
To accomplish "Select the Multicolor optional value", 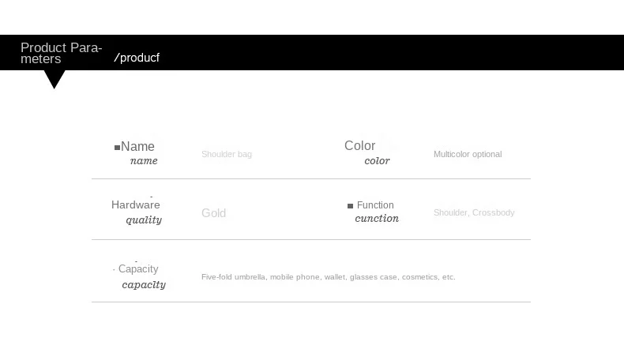I will (468, 155).
